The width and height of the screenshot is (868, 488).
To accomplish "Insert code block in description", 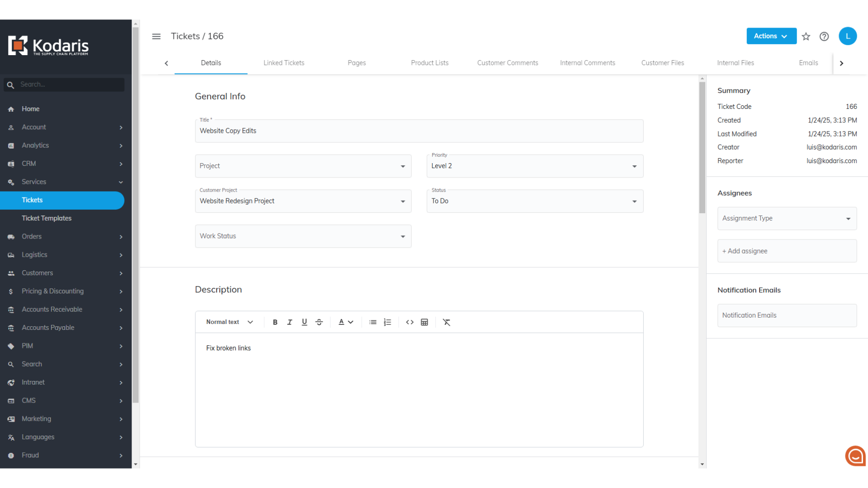I will tap(410, 322).
